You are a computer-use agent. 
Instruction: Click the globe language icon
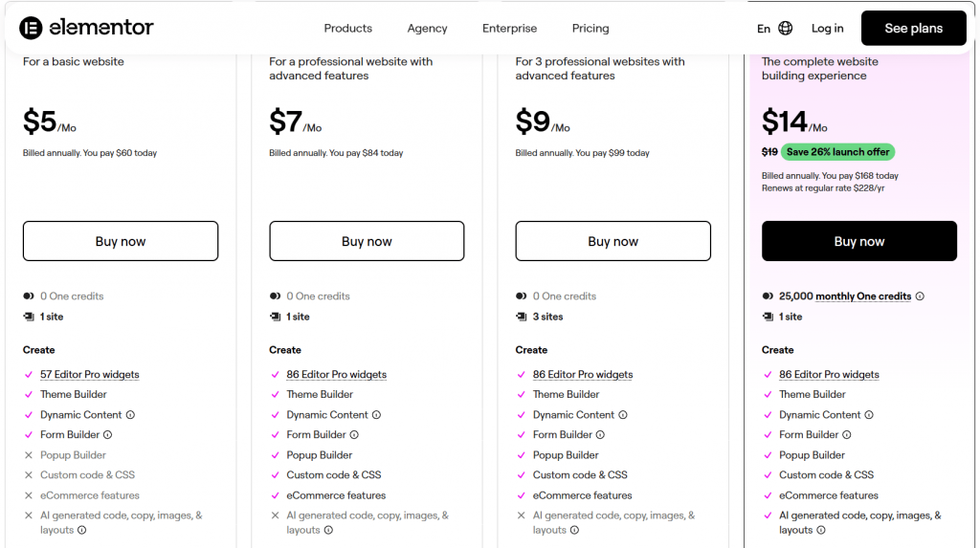click(786, 28)
